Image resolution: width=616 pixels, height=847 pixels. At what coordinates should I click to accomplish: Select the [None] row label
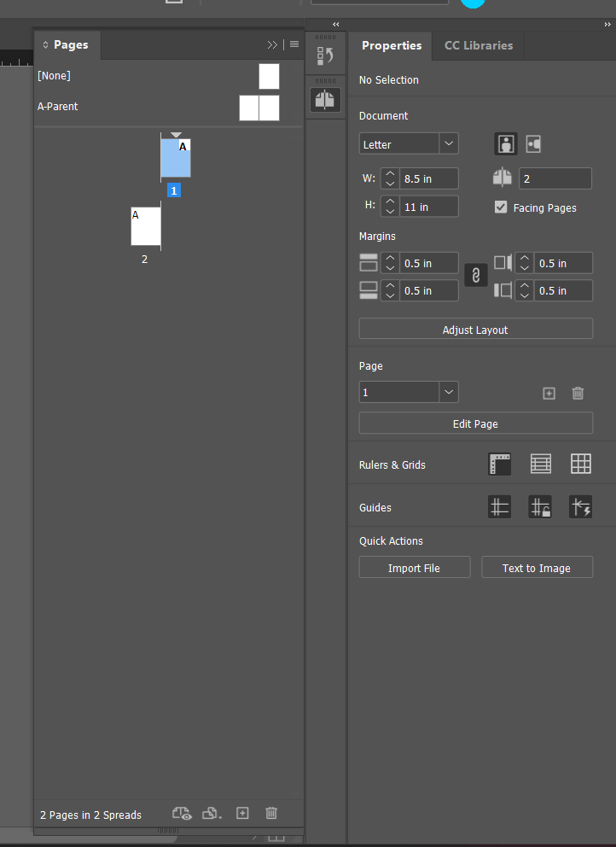(x=54, y=76)
